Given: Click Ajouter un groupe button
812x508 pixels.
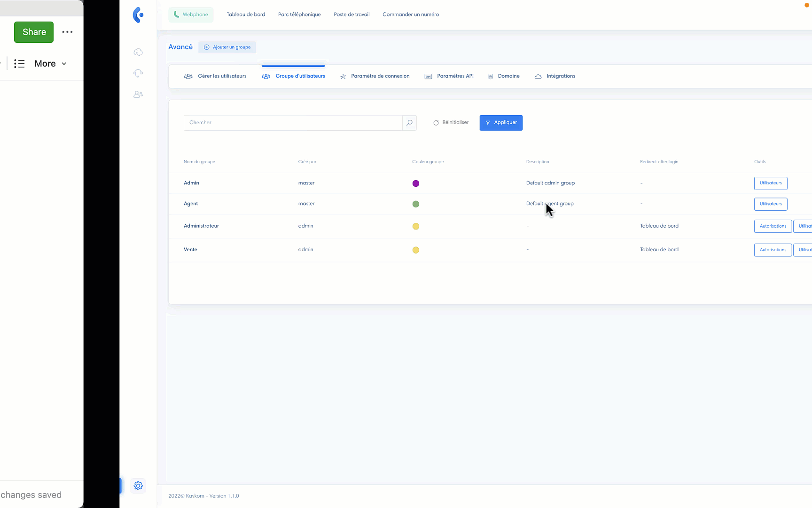Looking at the screenshot, I should pyautogui.click(x=227, y=47).
